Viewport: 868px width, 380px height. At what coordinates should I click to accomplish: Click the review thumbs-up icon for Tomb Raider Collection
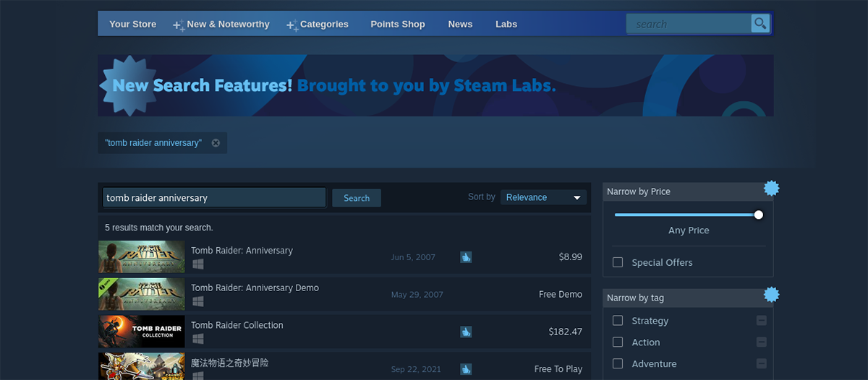[466, 332]
